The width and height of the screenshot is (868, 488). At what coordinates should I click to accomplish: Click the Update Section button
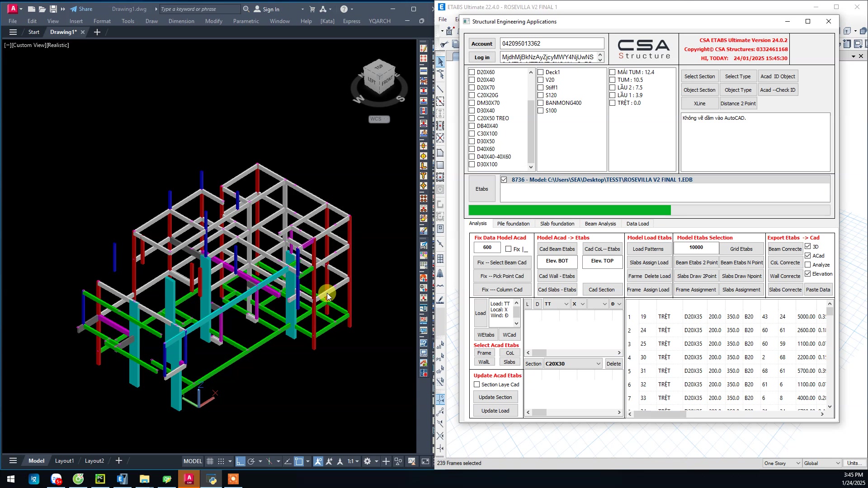click(x=495, y=397)
